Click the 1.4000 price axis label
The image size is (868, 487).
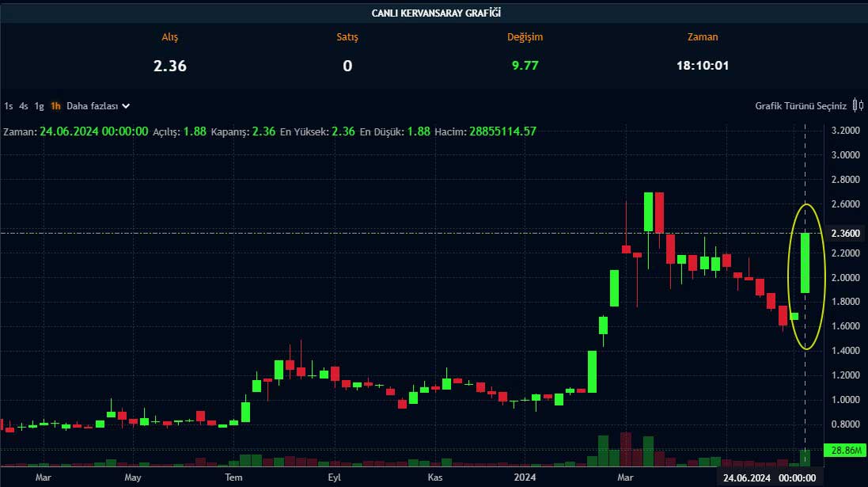(x=845, y=350)
